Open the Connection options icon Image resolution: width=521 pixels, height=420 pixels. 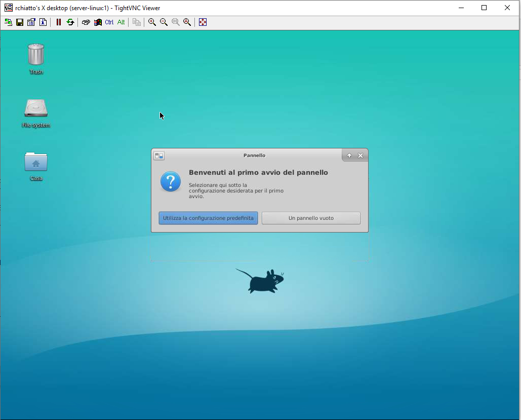coord(31,22)
